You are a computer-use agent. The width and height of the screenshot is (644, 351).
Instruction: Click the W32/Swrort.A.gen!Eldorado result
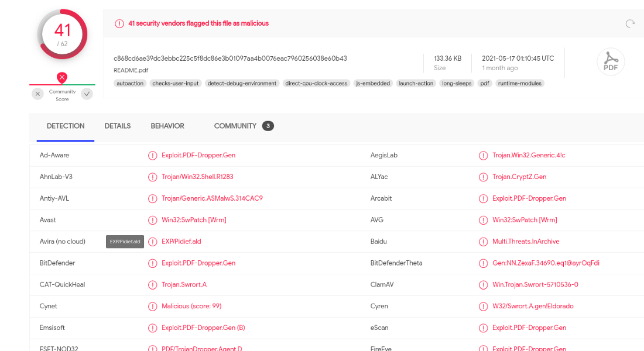pyautogui.click(x=533, y=307)
